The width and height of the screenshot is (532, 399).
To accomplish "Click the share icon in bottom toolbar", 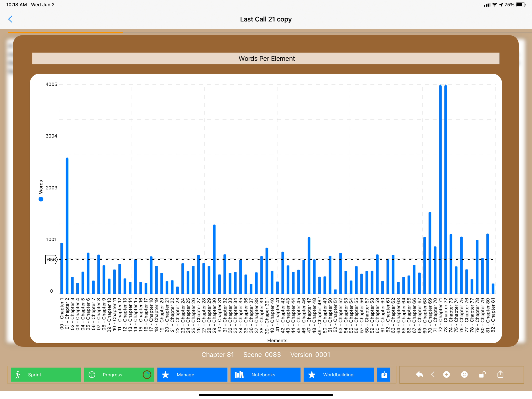I will 500,374.
